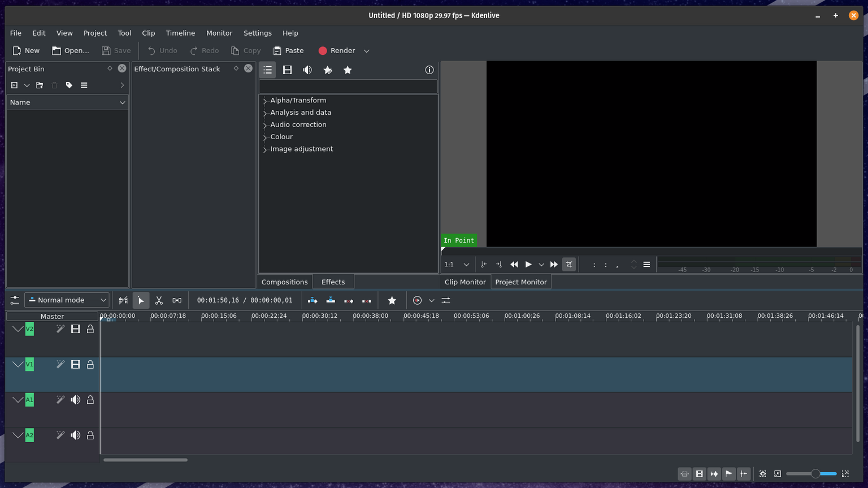Image resolution: width=868 pixels, height=488 pixels.
Task: Open the tag icon in Project Bin
Action: click(x=69, y=85)
